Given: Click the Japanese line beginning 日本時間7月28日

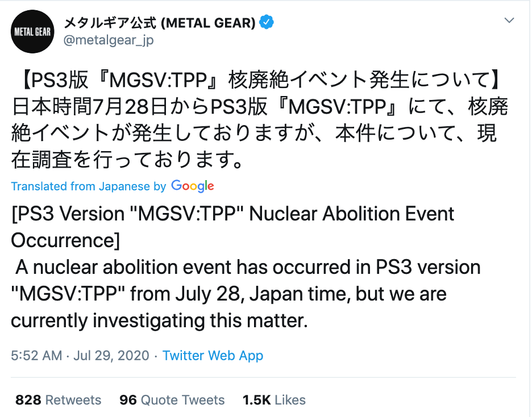Looking at the screenshot, I should click(259, 107).
